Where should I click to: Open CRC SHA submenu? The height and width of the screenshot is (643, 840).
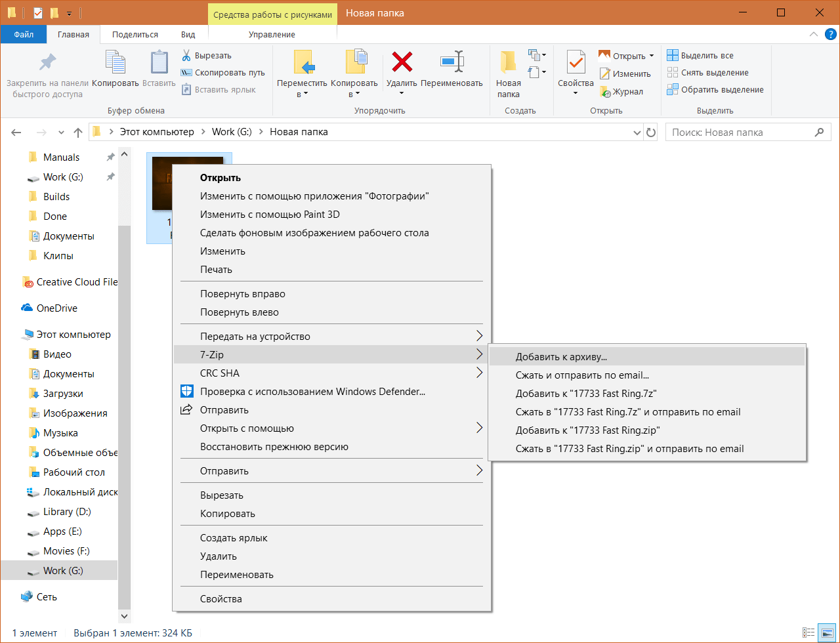pyautogui.click(x=332, y=373)
